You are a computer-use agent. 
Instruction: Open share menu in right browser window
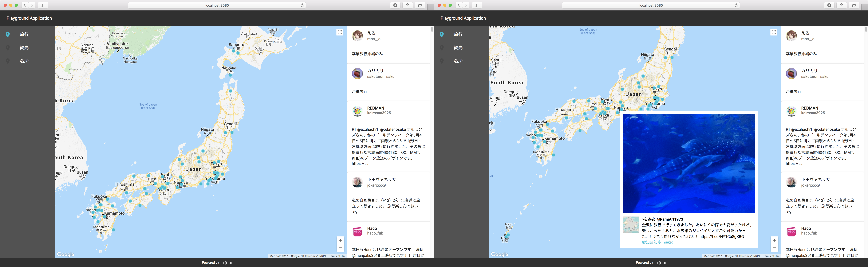pos(842,5)
